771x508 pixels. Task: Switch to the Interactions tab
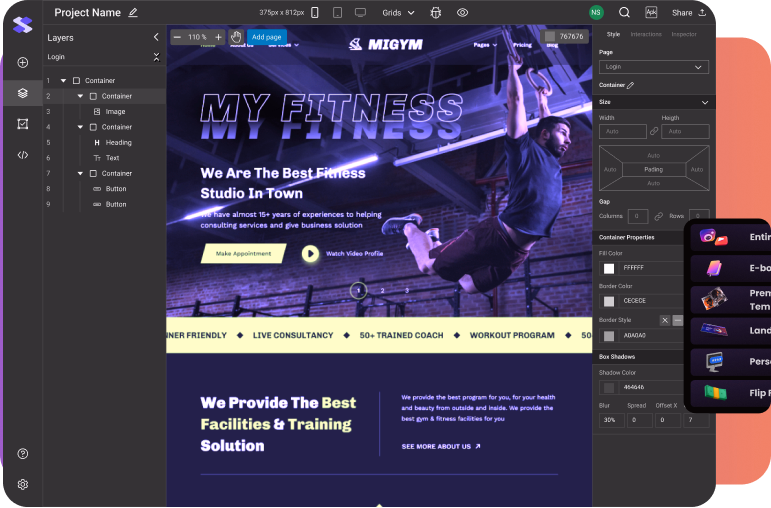click(646, 34)
